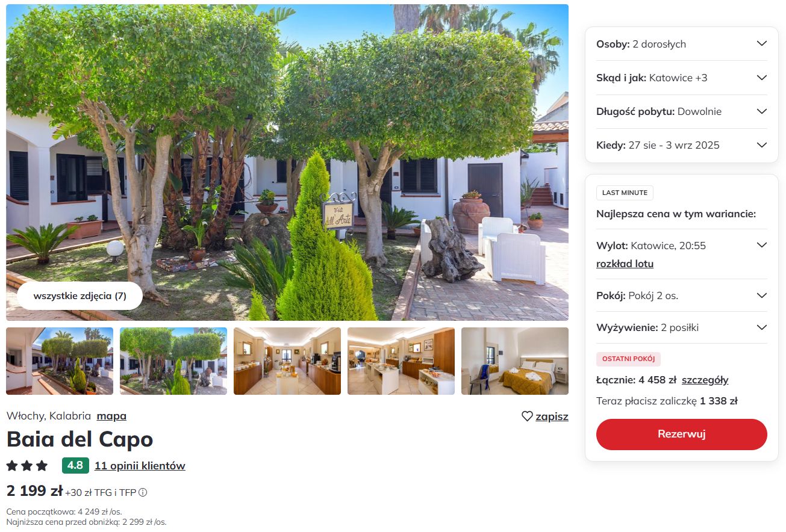Expand the Pokój 2 os. chevron
The height and width of the screenshot is (532, 786).
(x=762, y=295)
